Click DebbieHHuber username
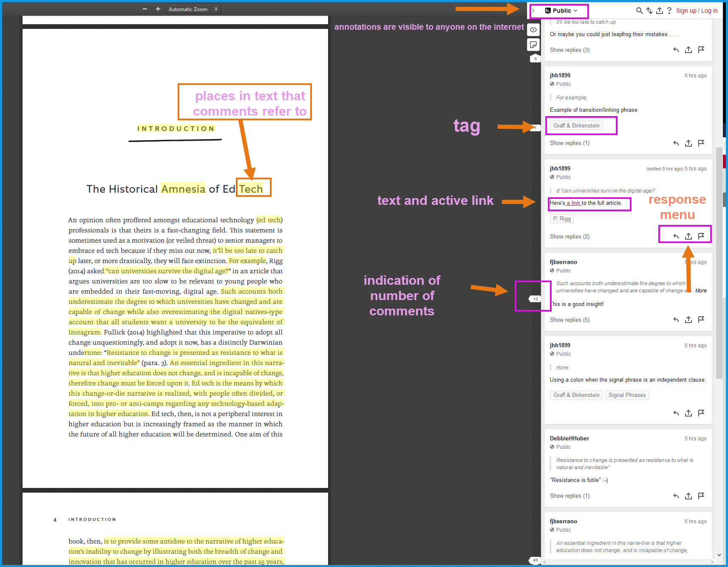This screenshot has height=567, width=728. (569, 439)
